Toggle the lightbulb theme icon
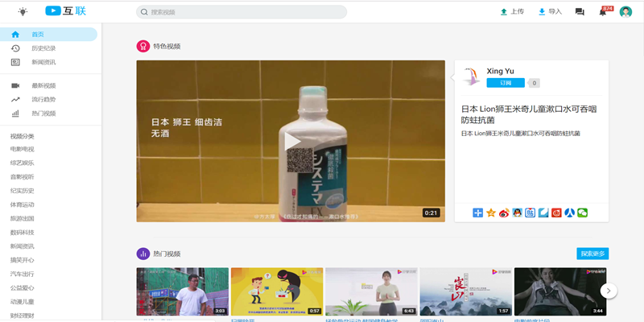This screenshot has height=322, width=644. (x=23, y=11)
